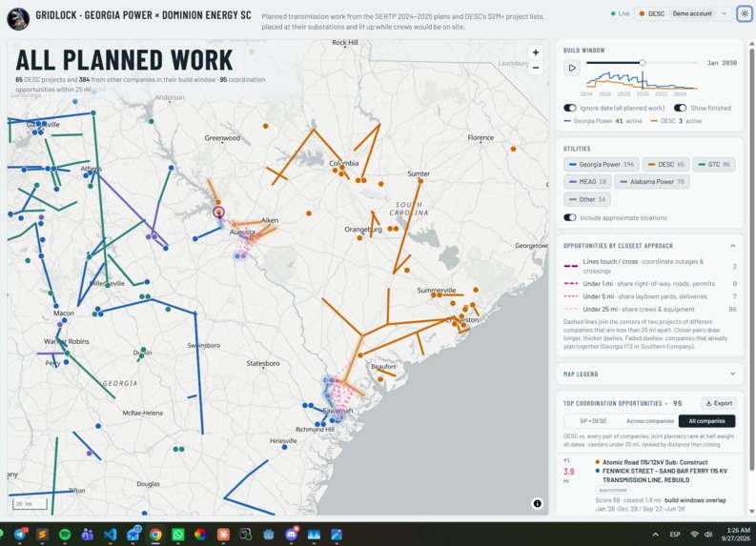Click the Jan 2030 date readout
This screenshot has width=756, height=546.
pos(722,63)
